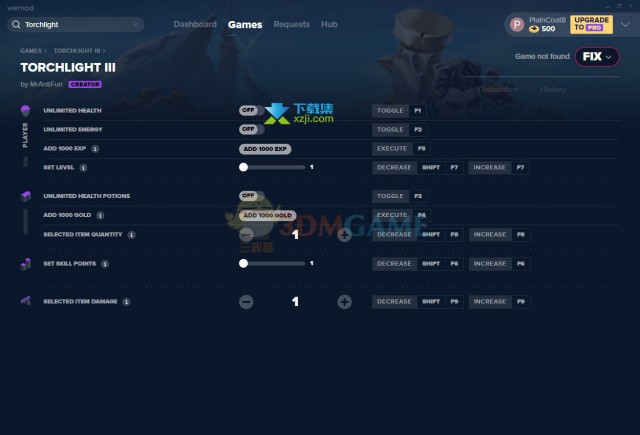Screen dimensions: 640x435
Task: Click the PlainCoat8 profile avatar
Action: pos(517,24)
